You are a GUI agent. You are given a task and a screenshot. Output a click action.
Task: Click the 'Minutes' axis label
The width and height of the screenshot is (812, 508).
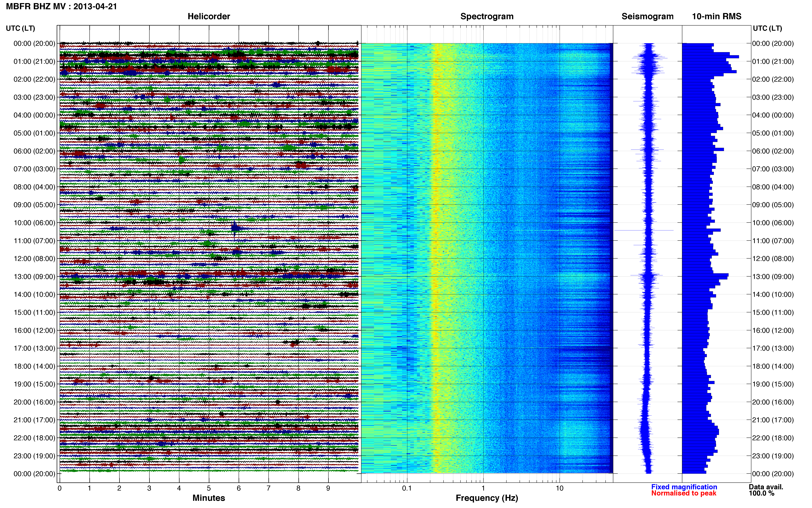[209, 498]
